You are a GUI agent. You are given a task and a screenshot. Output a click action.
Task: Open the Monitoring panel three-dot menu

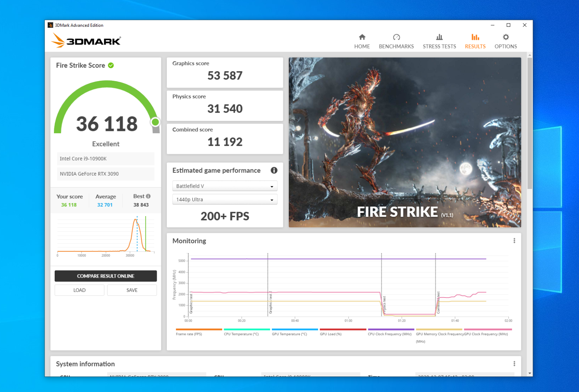(514, 241)
